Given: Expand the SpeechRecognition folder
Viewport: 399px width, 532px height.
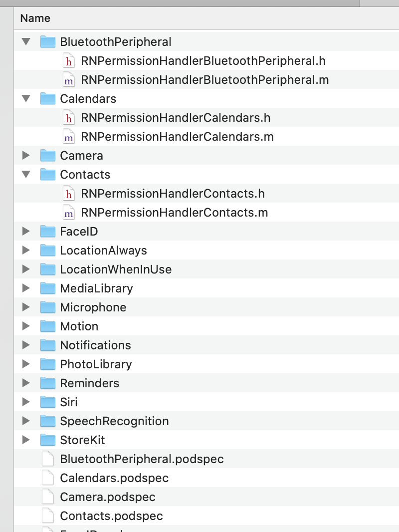Looking at the screenshot, I should [26, 421].
